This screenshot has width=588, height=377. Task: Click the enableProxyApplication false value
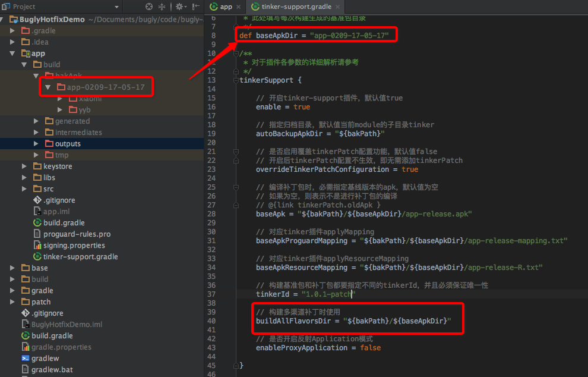coord(370,348)
